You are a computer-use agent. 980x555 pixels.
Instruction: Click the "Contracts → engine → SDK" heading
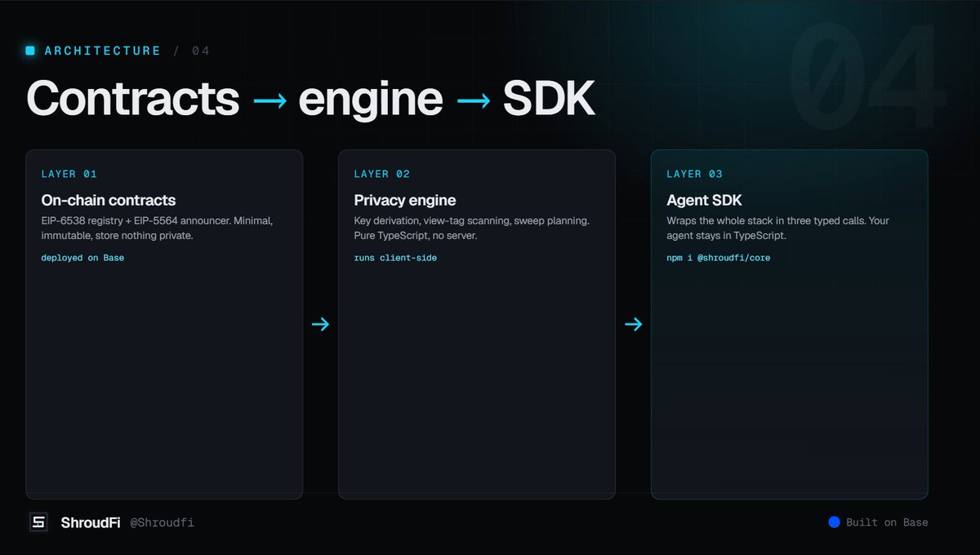(x=310, y=99)
